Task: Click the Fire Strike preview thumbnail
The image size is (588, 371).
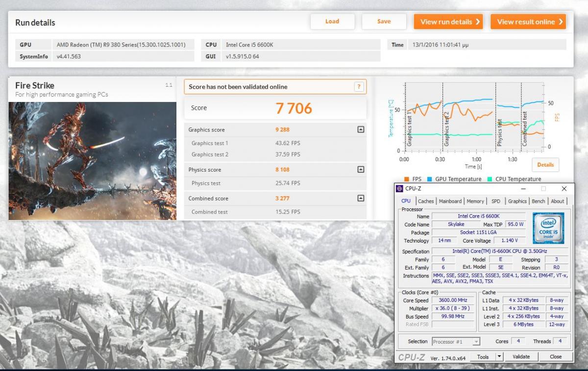Action: pos(93,161)
